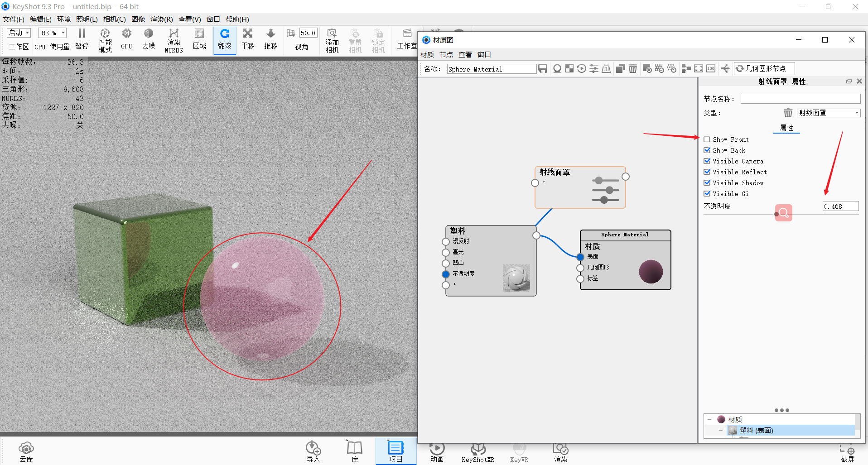Click the duplicate nodes icon
This screenshot has height=465, width=868.
pyautogui.click(x=621, y=68)
